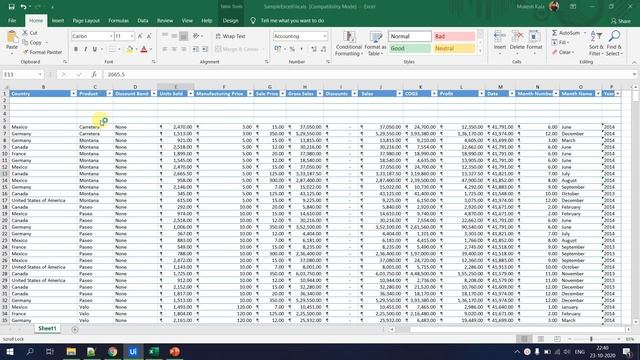Click the Page Layout view icon in status bar
The width and height of the screenshot is (640, 360).
pos(541,339)
